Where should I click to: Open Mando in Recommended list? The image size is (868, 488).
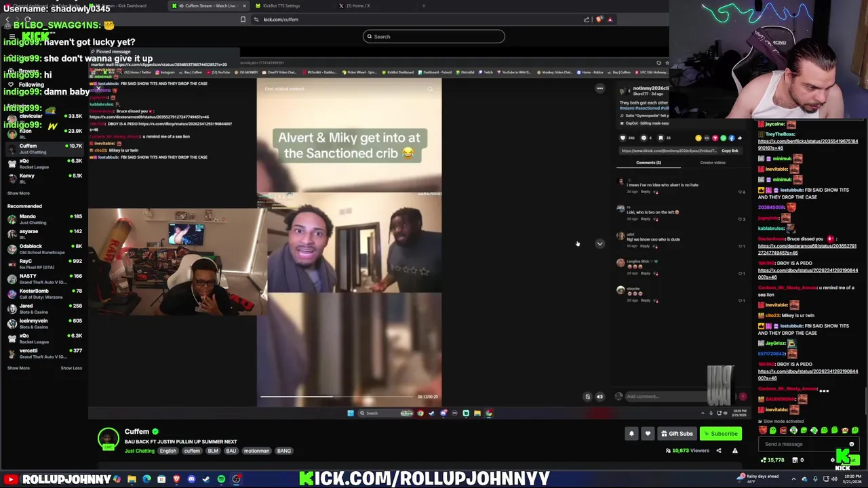(x=44, y=219)
